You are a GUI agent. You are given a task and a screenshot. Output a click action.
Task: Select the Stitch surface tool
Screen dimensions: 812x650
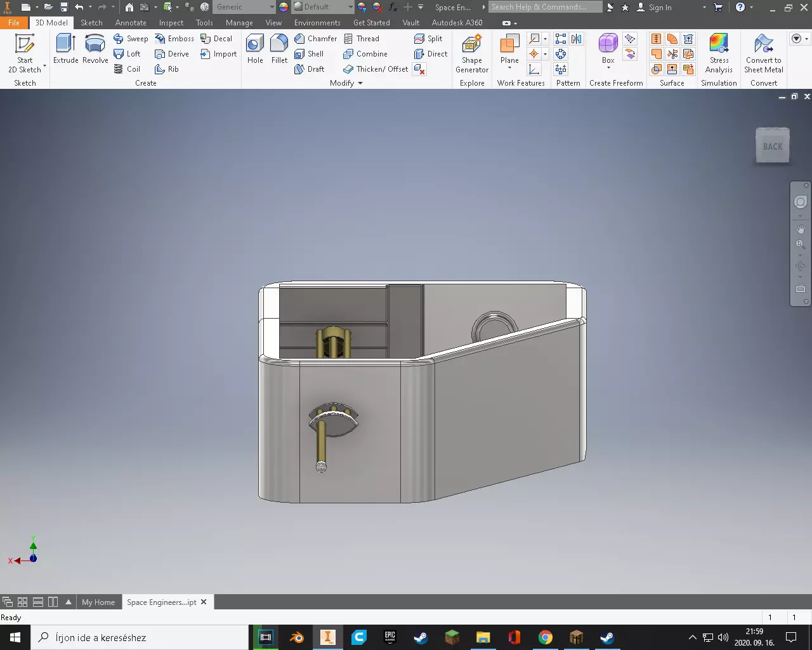click(657, 39)
